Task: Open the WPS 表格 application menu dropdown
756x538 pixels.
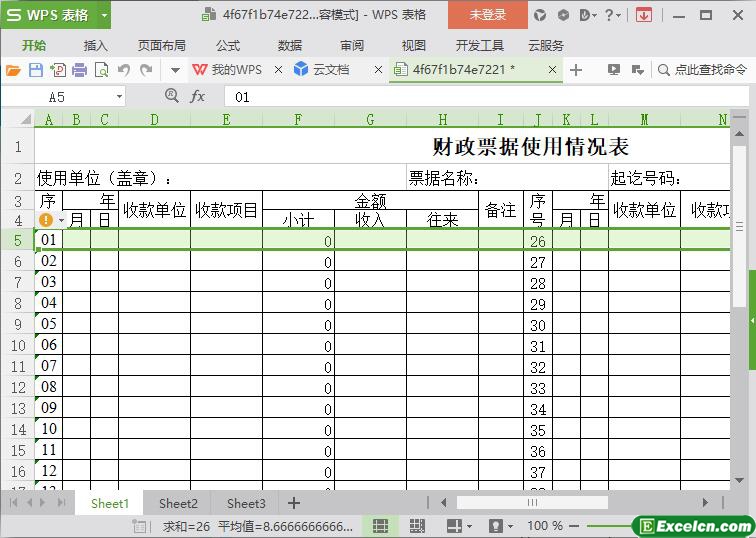Action: coord(104,15)
